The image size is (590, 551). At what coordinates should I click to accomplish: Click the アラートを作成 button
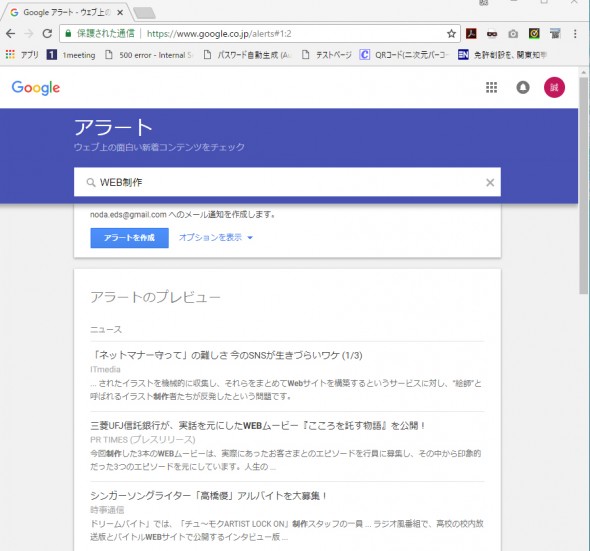point(129,238)
